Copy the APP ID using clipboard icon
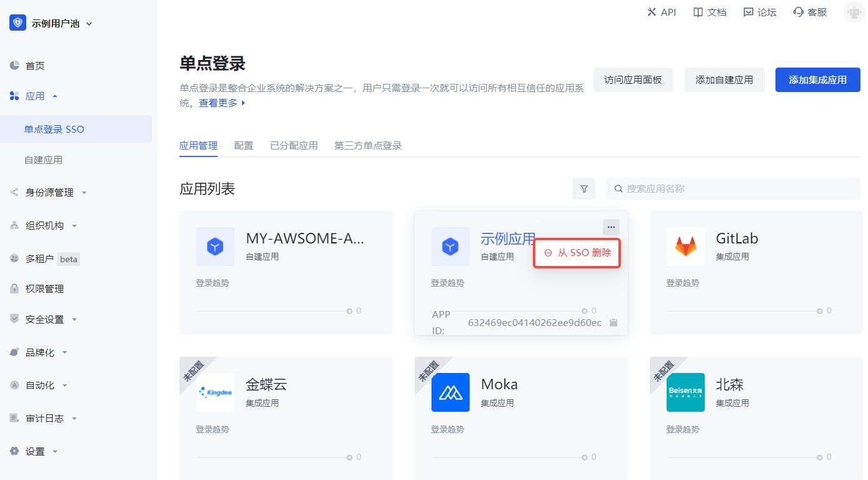This screenshot has width=868, height=480. [x=613, y=322]
